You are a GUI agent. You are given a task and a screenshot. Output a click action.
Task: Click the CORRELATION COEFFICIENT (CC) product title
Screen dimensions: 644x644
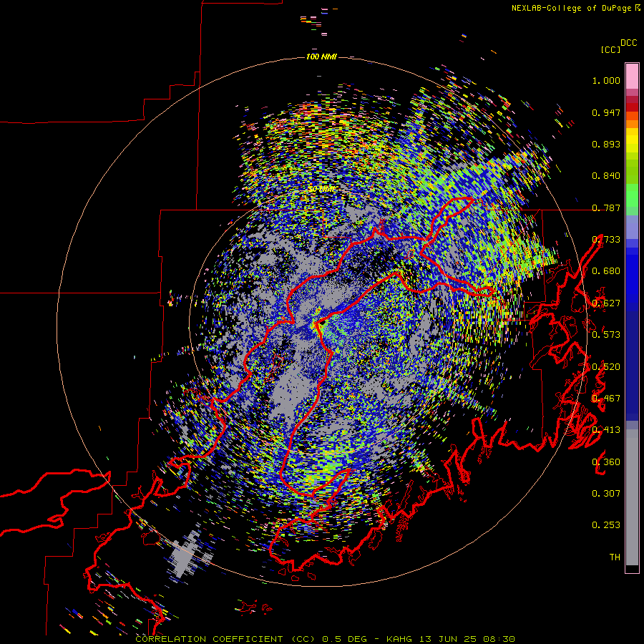tap(225, 639)
